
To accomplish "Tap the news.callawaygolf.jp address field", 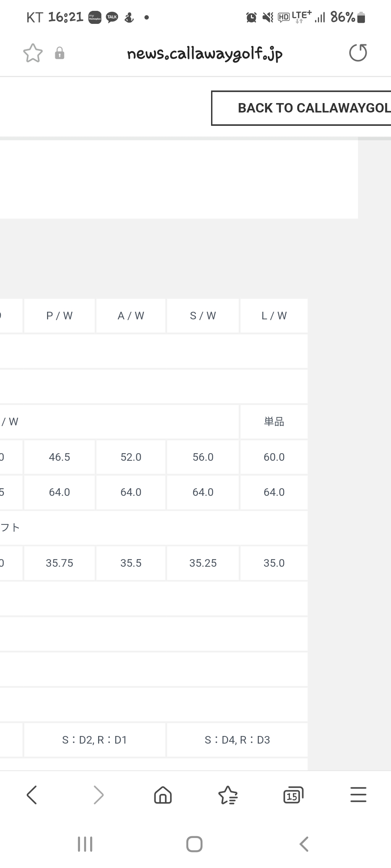I will pos(205,54).
